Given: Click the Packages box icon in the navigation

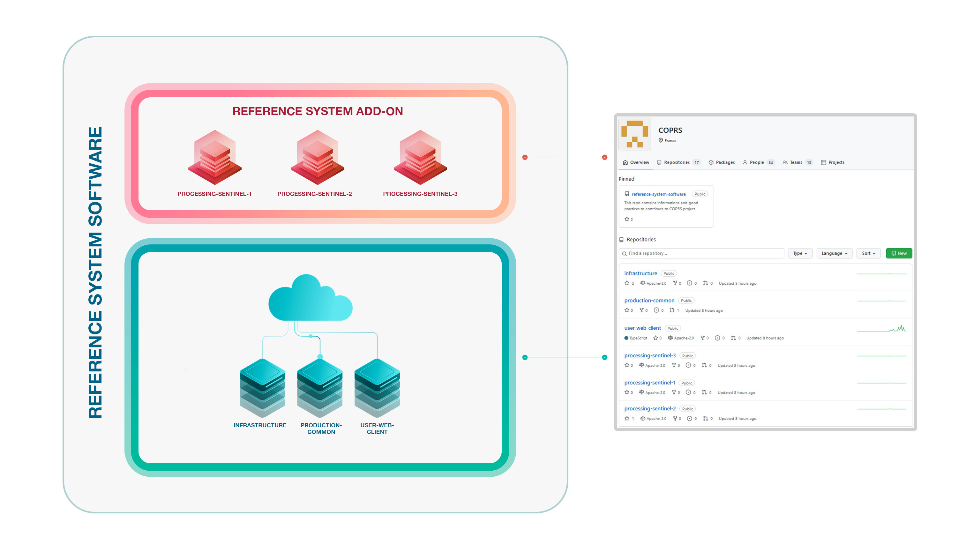Looking at the screenshot, I should (x=711, y=162).
